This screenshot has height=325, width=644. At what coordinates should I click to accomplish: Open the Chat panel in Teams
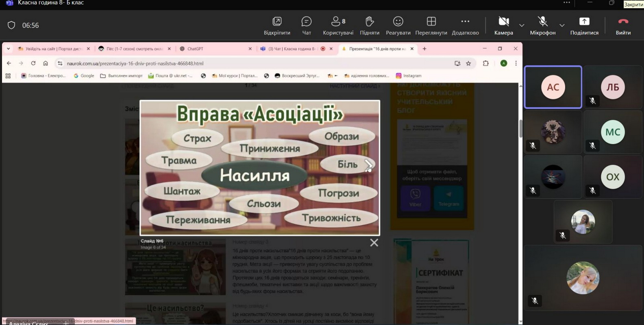click(x=306, y=26)
